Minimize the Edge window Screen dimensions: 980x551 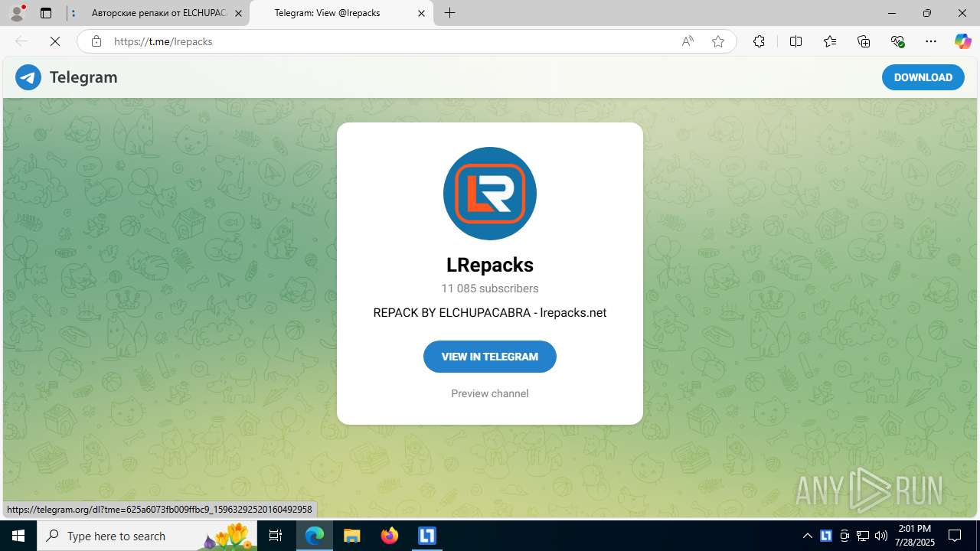tap(892, 13)
